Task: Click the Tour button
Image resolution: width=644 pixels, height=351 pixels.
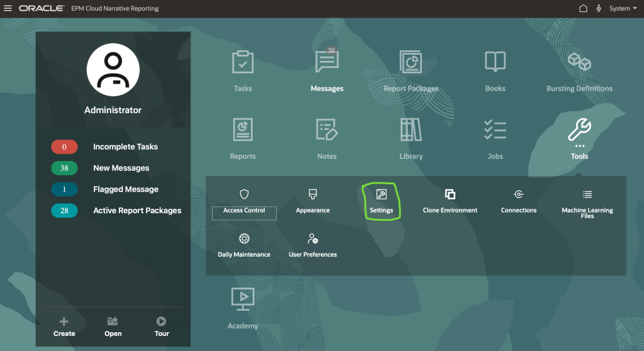Action: tap(162, 326)
